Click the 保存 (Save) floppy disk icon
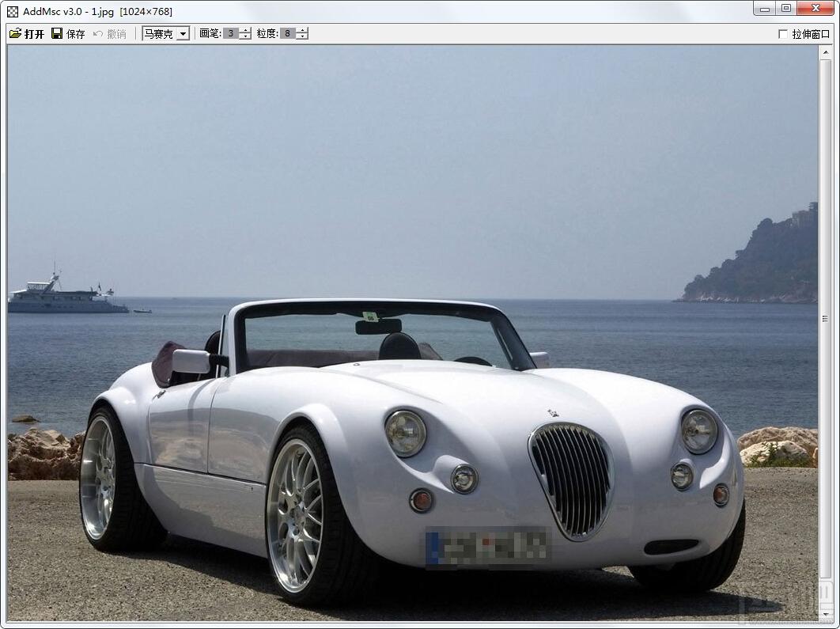Viewport: 840px width, 629px height. click(x=57, y=33)
